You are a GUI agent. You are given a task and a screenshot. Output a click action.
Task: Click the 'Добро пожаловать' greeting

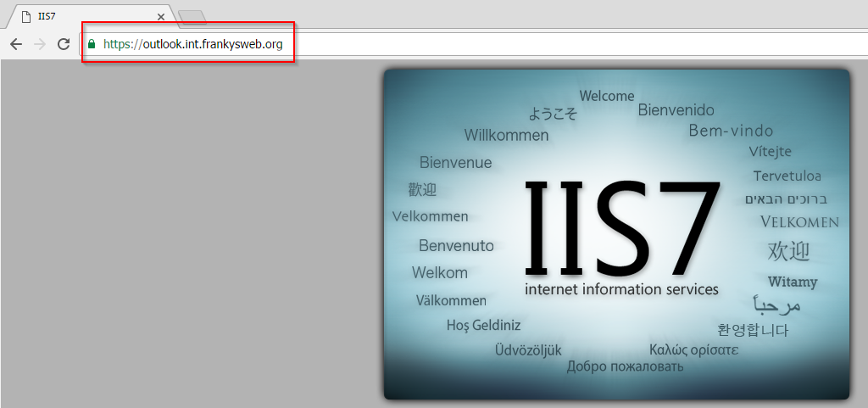(625, 366)
